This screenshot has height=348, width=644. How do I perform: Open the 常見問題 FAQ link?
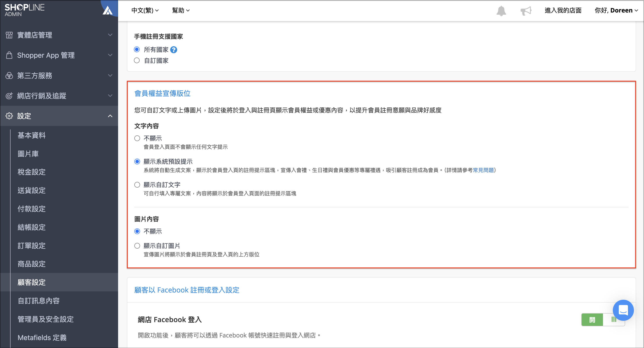483,170
